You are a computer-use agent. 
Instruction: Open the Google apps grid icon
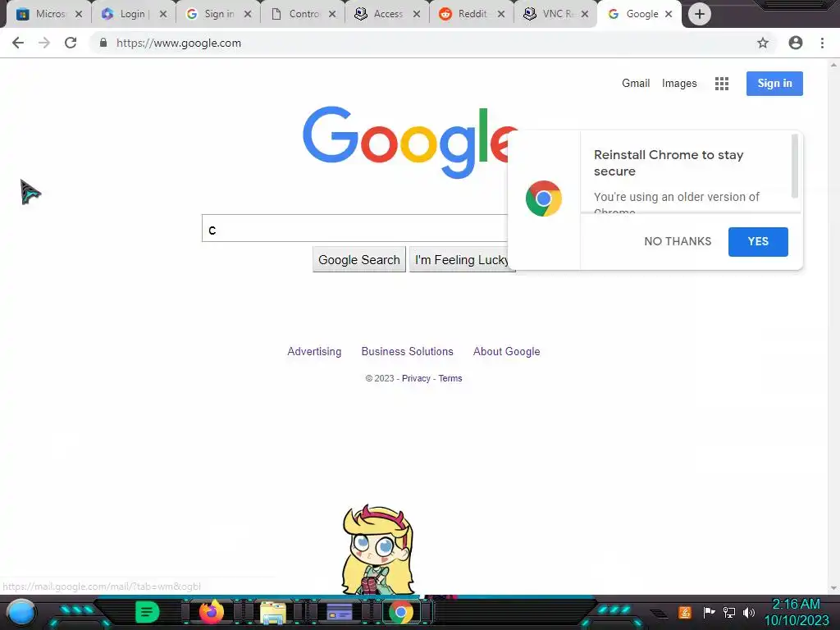pos(722,83)
